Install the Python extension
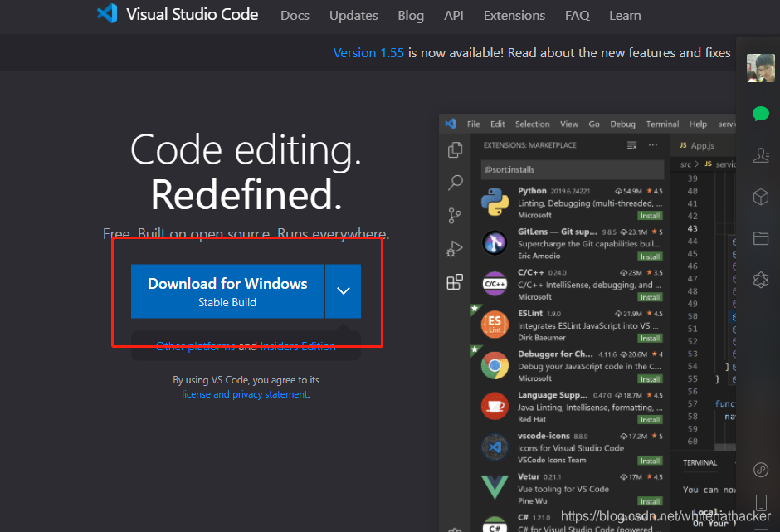This screenshot has height=532, width=780. [650, 216]
